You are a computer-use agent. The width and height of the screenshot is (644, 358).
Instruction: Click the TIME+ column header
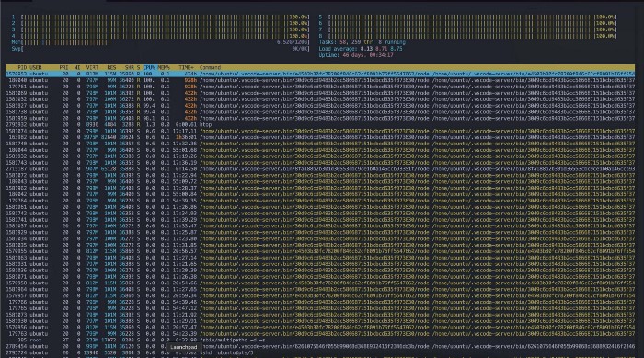[x=187, y=67]
